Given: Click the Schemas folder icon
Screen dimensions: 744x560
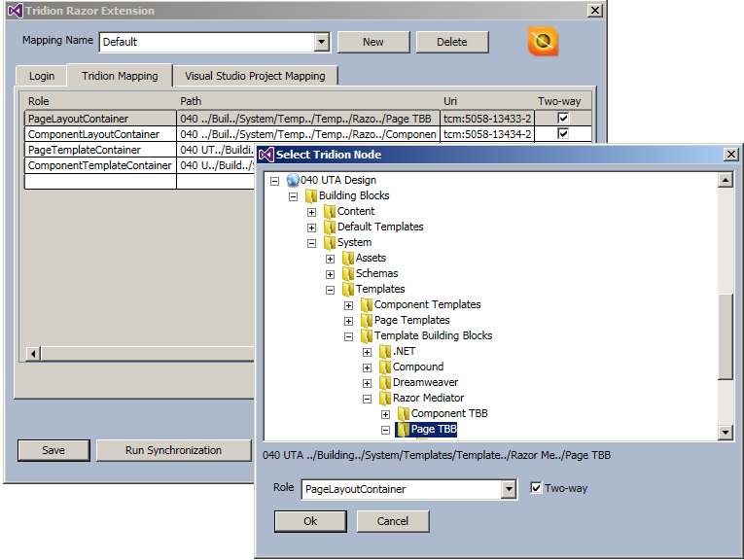Looking at the screenshot, I should (x=348, y=274).
